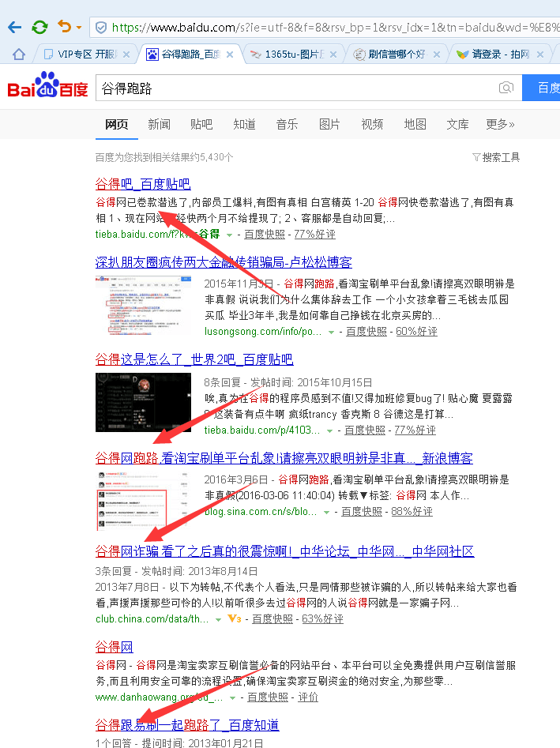Focus the browser address bar URL
Viewport: 560px width, 748px height.
[x=336, y=28]
